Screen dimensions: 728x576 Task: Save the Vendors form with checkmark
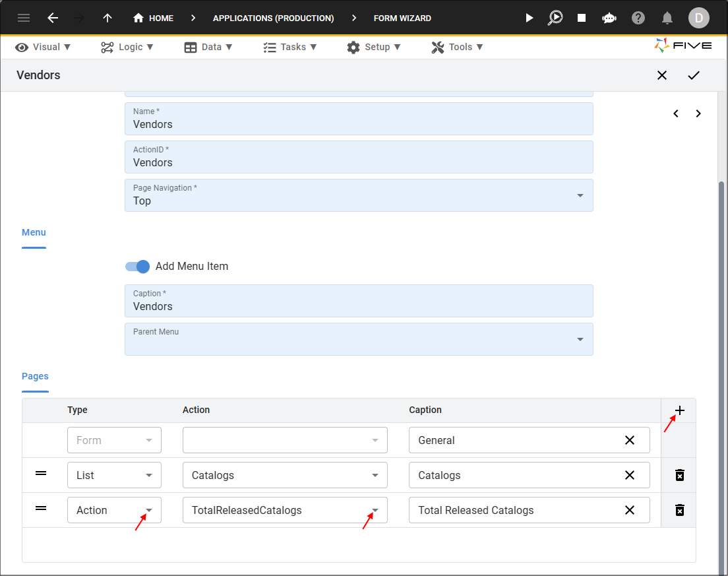tap(694, 75)
